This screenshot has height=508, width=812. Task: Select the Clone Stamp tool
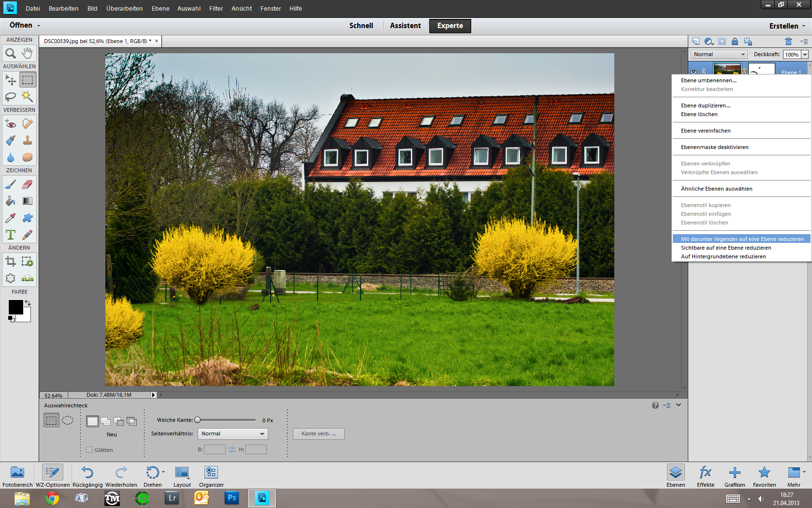pyautogui.click(x=28, y=141)
